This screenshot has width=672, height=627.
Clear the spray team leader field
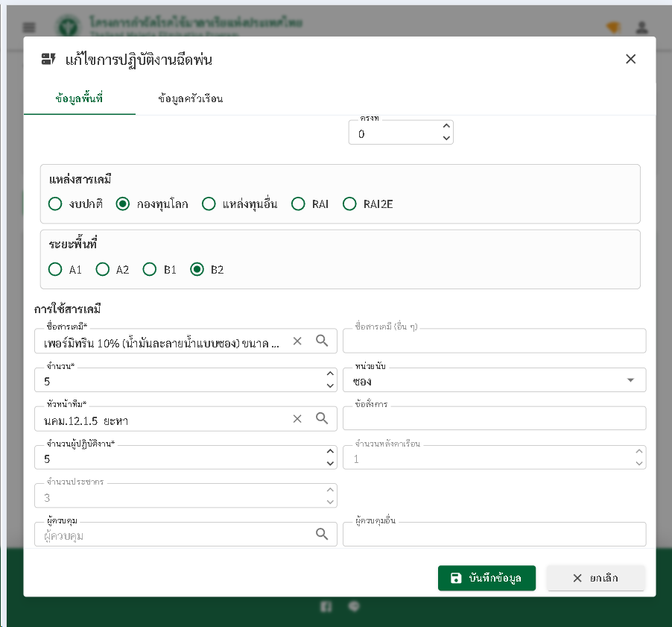(297, 418)
